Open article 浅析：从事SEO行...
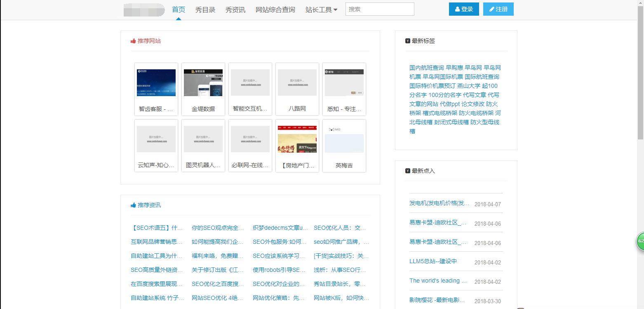Image resolution: width=644 pixels, height=309 pixels. pyautogui.click(x=340, y=270)
